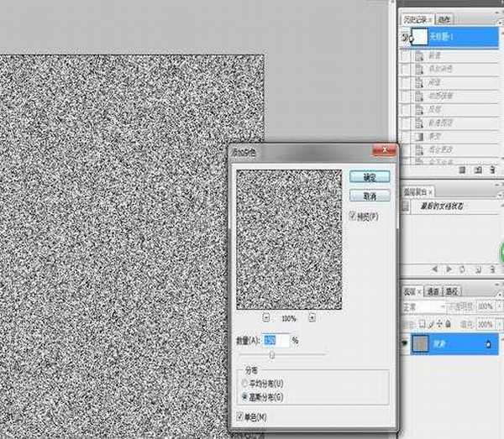
Task: Click the noise preview thumbnail in dialog
Action: click(289, 239)
